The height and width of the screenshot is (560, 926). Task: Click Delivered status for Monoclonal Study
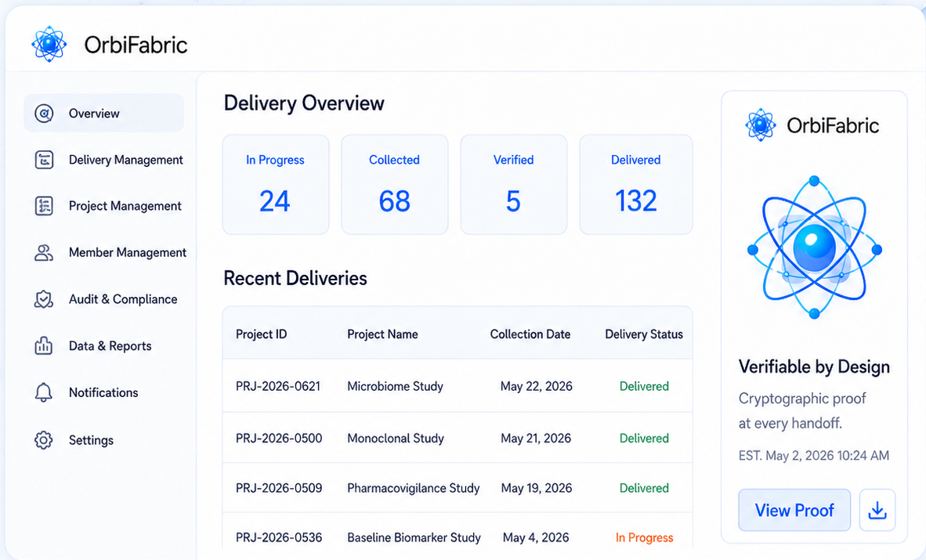pos(644,439)
